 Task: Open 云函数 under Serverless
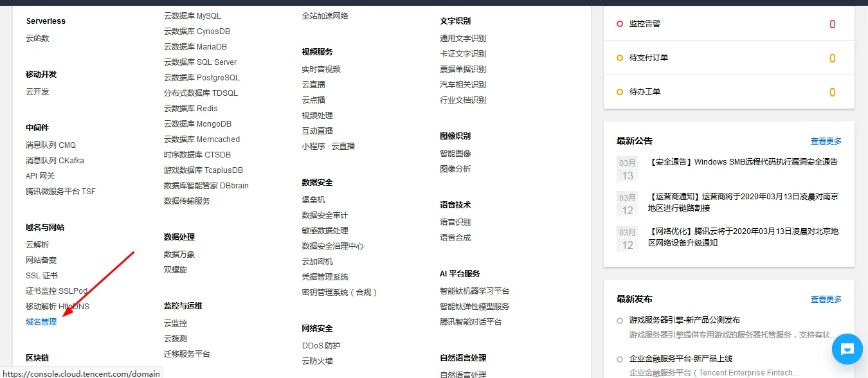37,39
